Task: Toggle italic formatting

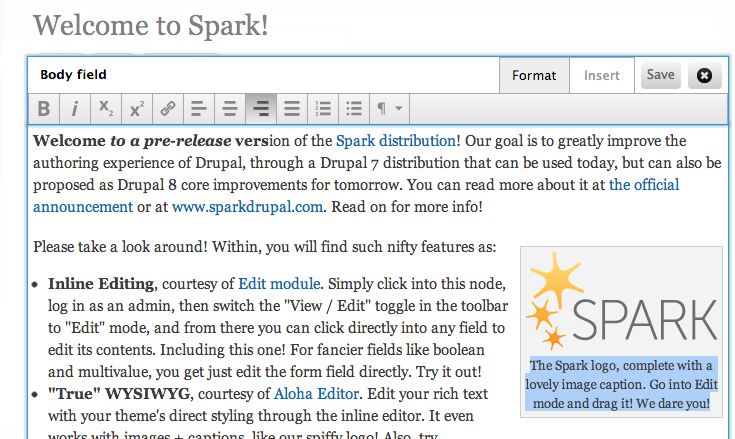Action: tap(75, 109)
